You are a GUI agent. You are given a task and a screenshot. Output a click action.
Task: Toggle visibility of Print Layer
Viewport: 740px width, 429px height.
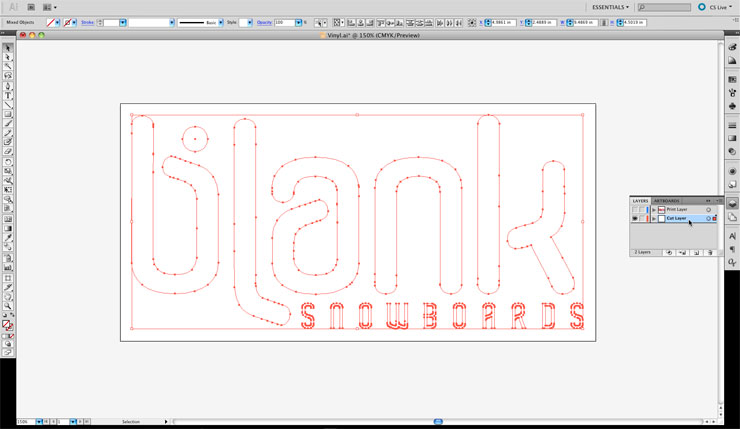pyautogui.click(x=635, y=210)
